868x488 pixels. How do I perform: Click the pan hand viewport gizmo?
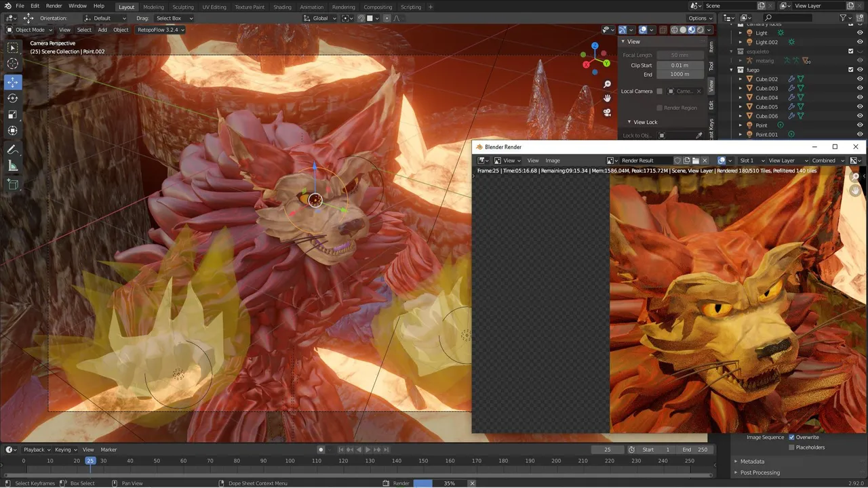click(607, 98)
